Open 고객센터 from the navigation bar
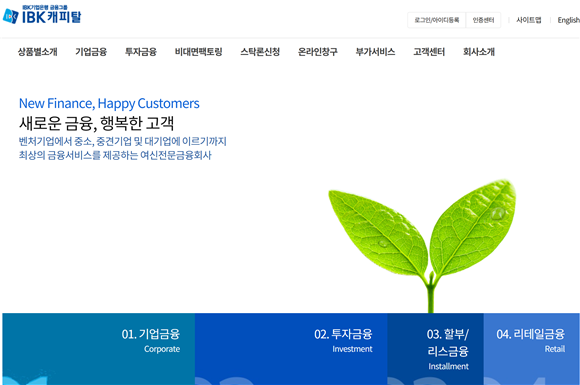The image size is (580, 385). (x=429, y=52)
